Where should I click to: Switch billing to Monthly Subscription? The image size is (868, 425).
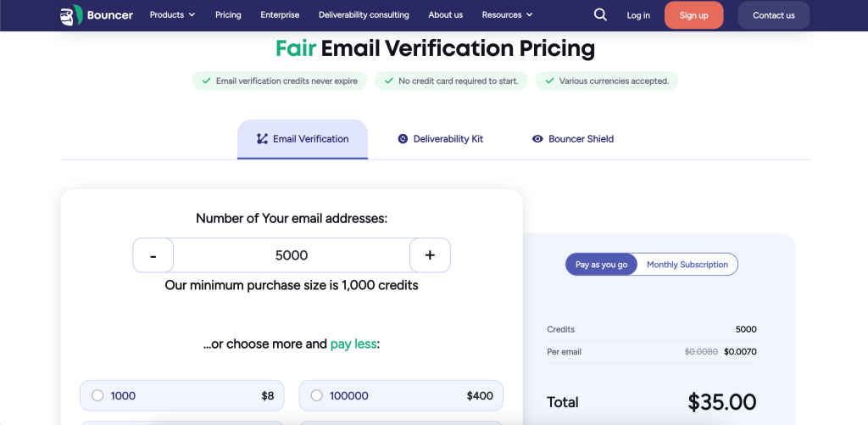tap(687, 265)
